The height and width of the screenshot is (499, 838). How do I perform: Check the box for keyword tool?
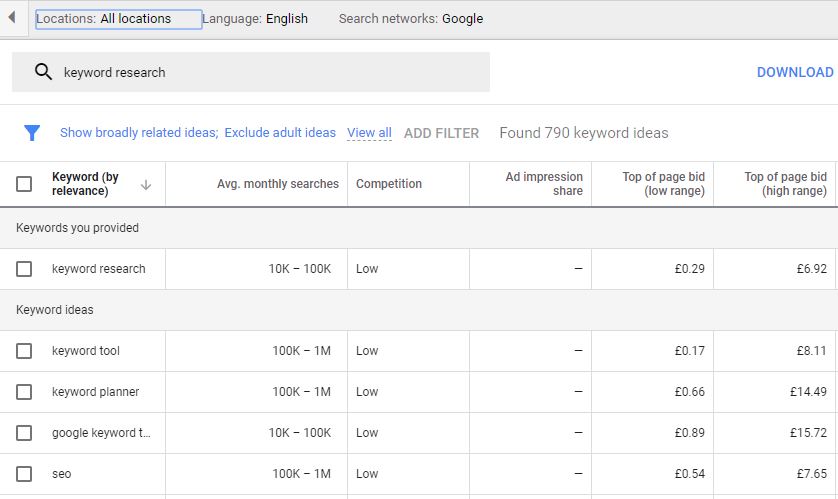(24, 351)
